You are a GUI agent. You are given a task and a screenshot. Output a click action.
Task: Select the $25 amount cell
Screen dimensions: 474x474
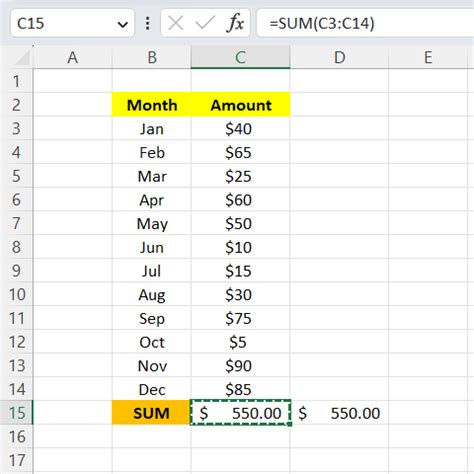click(x=240, y=176)
